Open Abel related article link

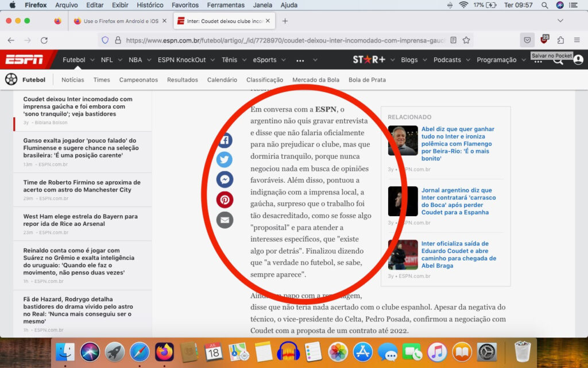point(458,143)
